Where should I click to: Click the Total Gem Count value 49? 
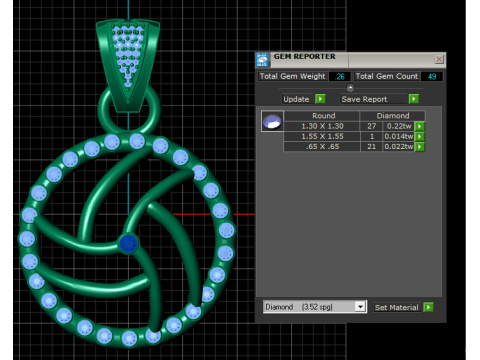[432, 76]
